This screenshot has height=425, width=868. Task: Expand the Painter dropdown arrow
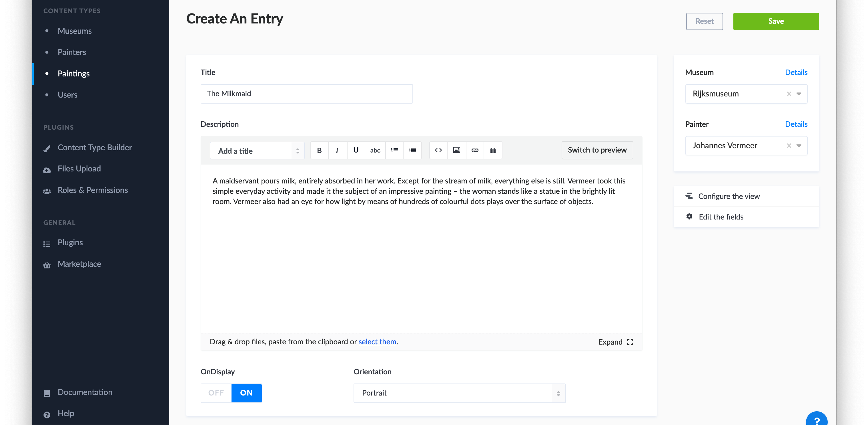point(799,146)
